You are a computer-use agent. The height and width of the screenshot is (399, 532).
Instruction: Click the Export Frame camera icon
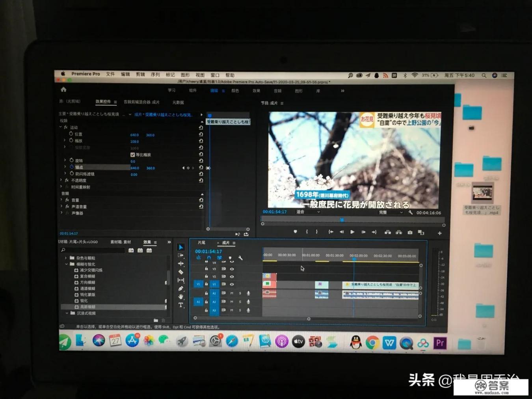click(410, 233)
